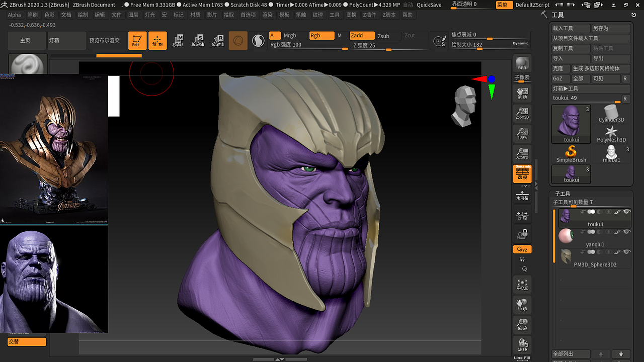Open the 渲染 render menu

click(267, 15)
